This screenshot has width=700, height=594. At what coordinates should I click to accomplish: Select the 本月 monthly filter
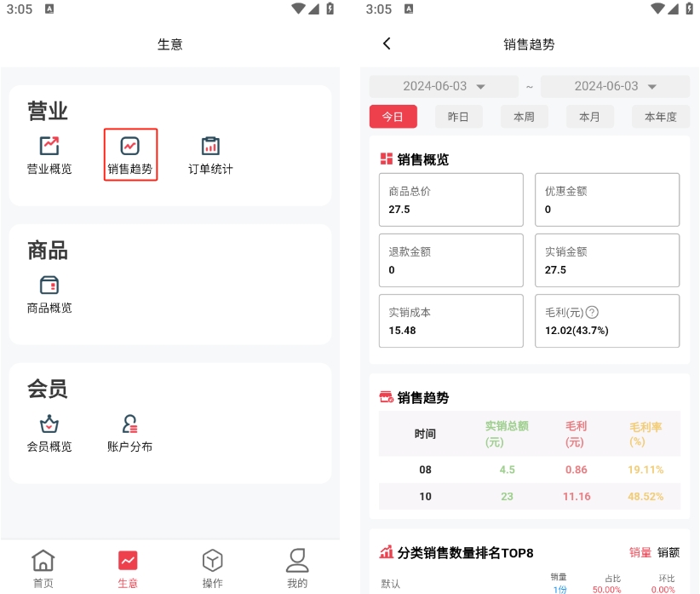pos(589,117)
